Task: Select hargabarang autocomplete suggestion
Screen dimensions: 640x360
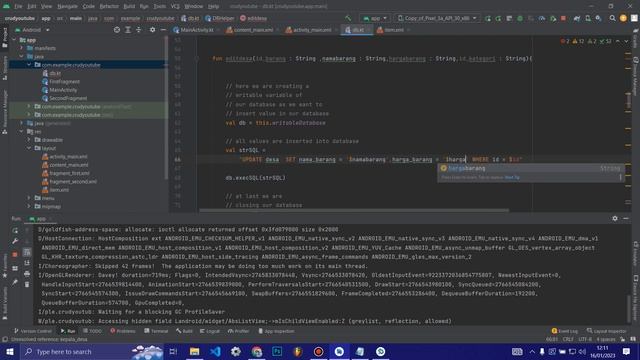Action: pos(531,168)
